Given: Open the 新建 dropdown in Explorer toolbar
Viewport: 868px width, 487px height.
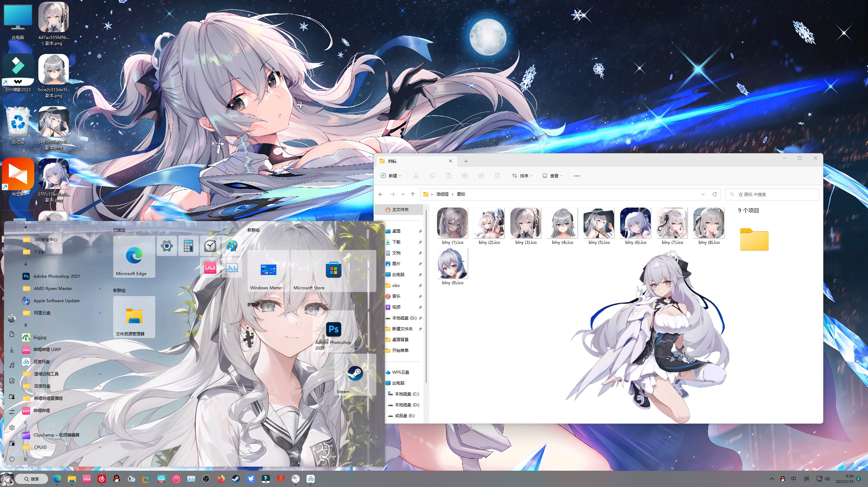Looking at the screenshot, I should (391, 176).
